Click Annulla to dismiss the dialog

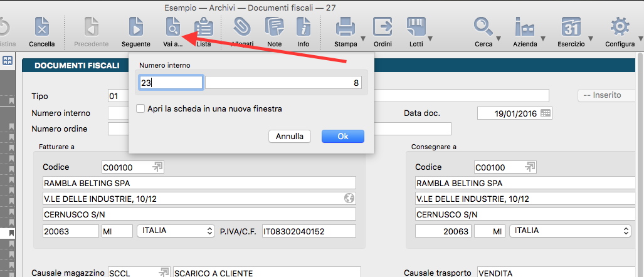(x=290, y=136)
